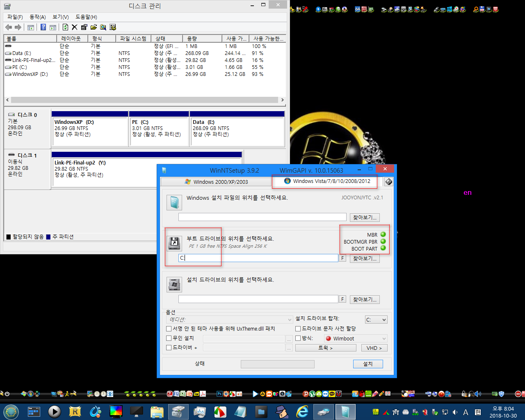
Task: Enable the unattended install (무인 설치) checkbox
Action: (x=169, y=338)
